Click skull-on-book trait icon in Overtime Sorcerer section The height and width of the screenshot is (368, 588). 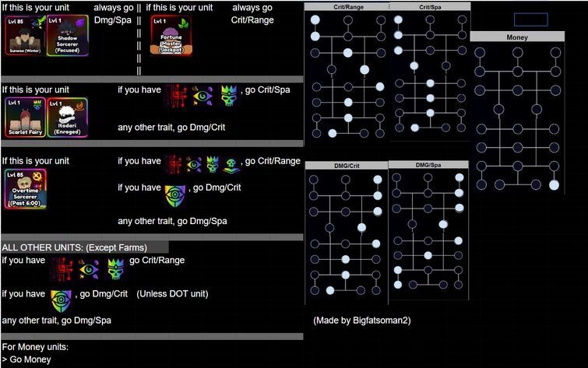tap(232, 164)
